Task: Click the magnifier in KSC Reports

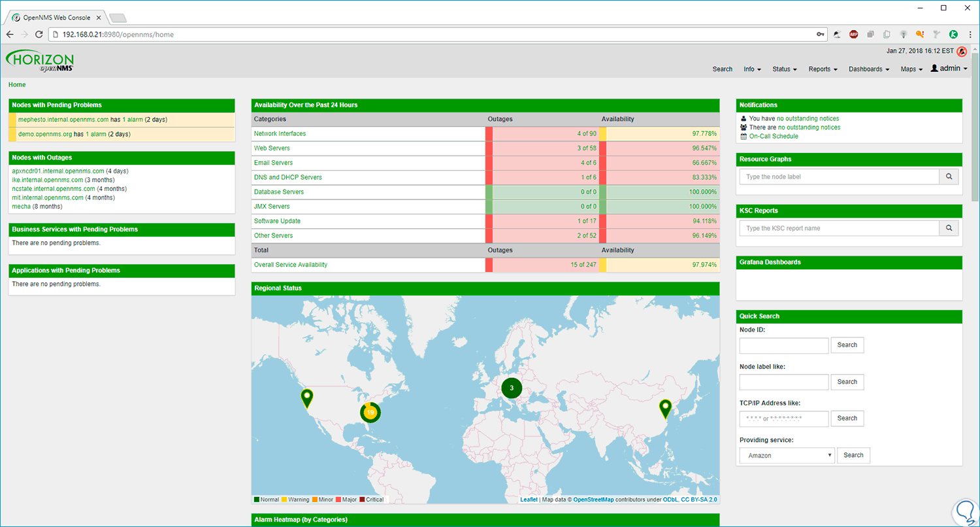Action: [x=949, y=228]
